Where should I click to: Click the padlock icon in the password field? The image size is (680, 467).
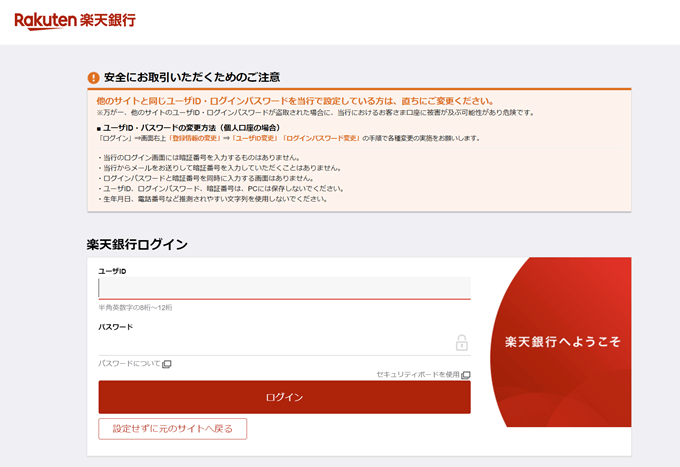[461, 343]
